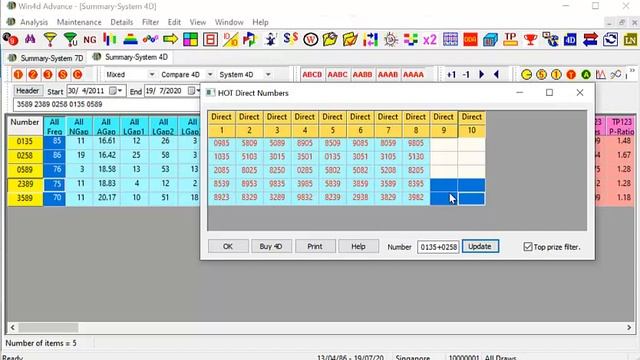640x360 pixels.
Task: Click the S$ toolbar icon
Action: (290, 39)
